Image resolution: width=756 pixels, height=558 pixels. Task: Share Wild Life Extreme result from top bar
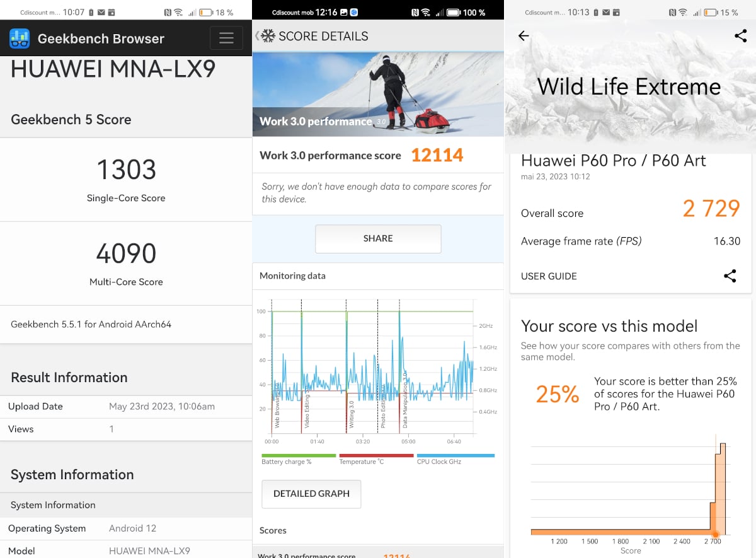click(740, 36)
